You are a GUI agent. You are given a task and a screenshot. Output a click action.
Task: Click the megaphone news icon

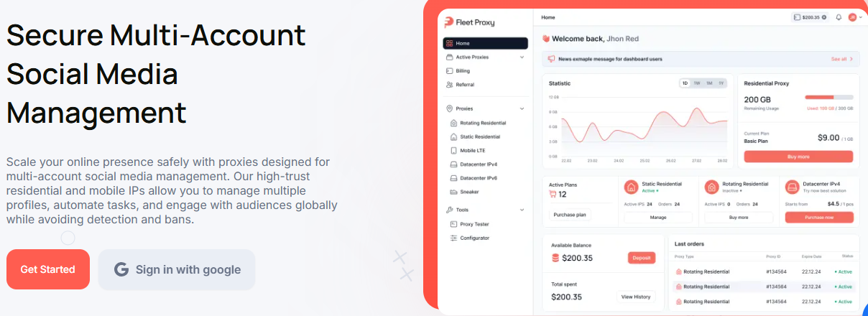(x=551, y=59)
